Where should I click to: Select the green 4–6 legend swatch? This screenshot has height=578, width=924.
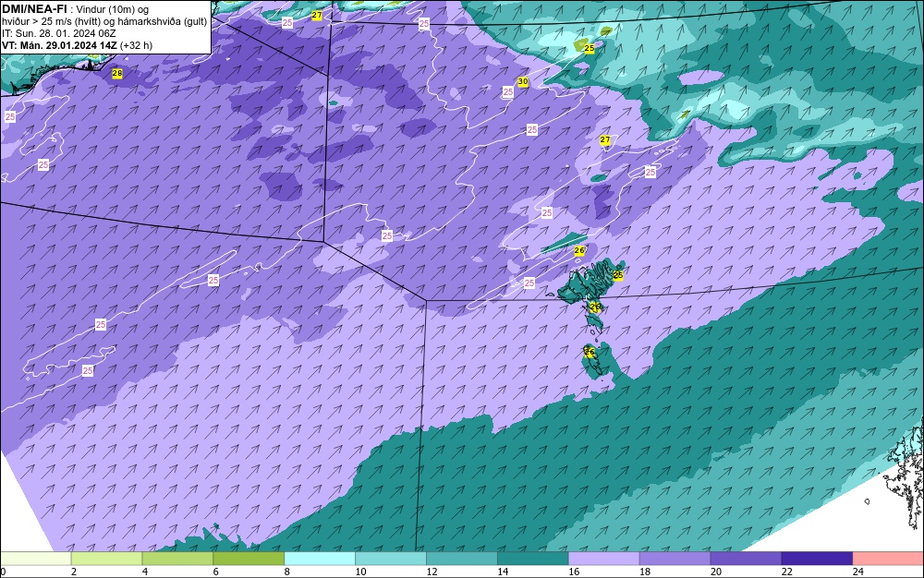(177, 559)
